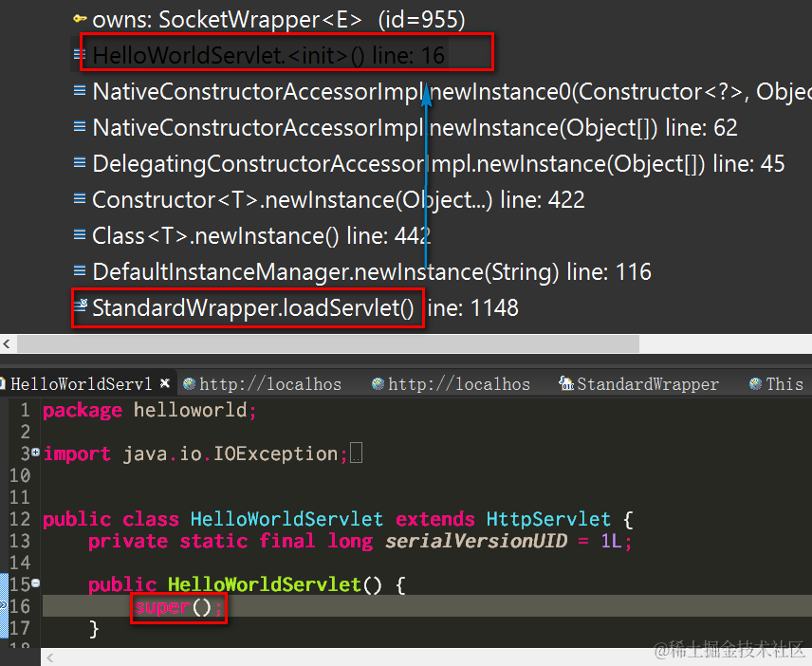Click the globe icon of second http://localhos tab
Viewport: 812px width, 666px height.
[378, 383]
